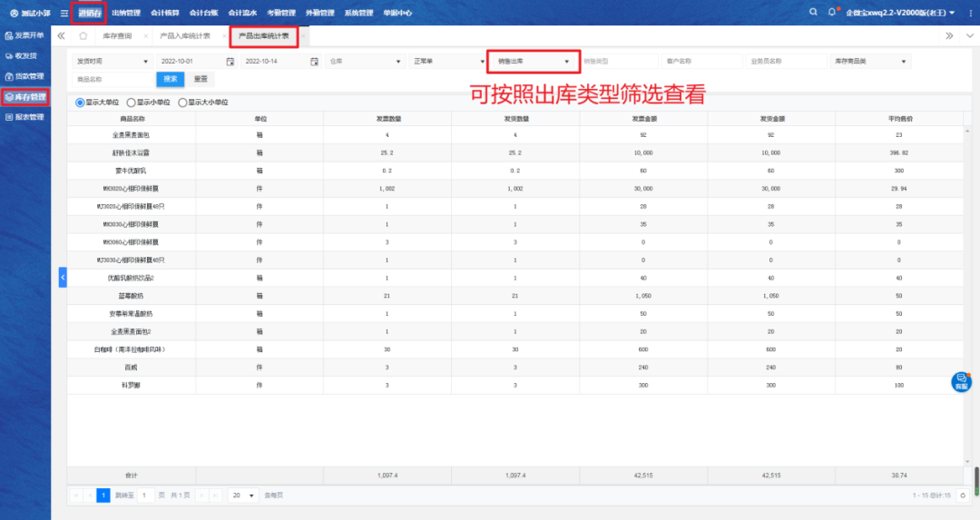Open the start date calendar picker icon
Screen dimensions: 980x520
(x=230, y=62)
